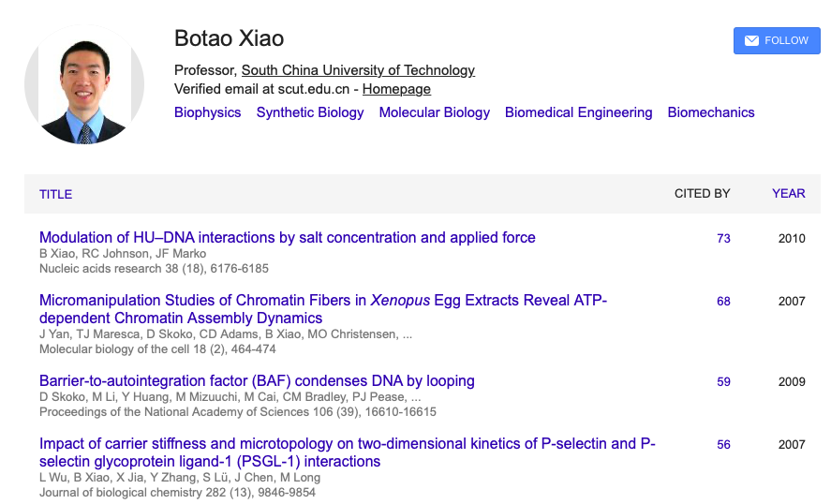Open the Synthetic Biology topic
The height and width of the screenshot is (504, 831).
[x=310, y=112]
